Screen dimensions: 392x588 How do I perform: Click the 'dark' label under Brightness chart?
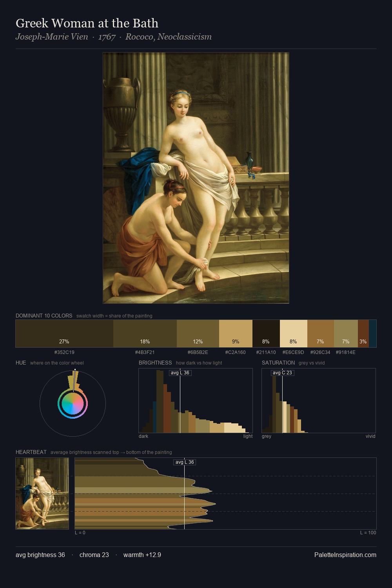[x=143, y=436]
